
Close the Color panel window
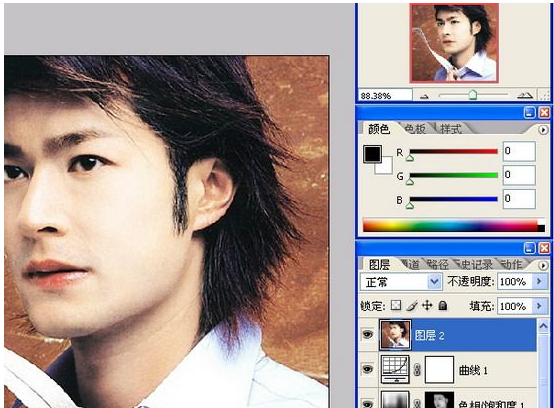pyautogui.click(x=544, y=113)
